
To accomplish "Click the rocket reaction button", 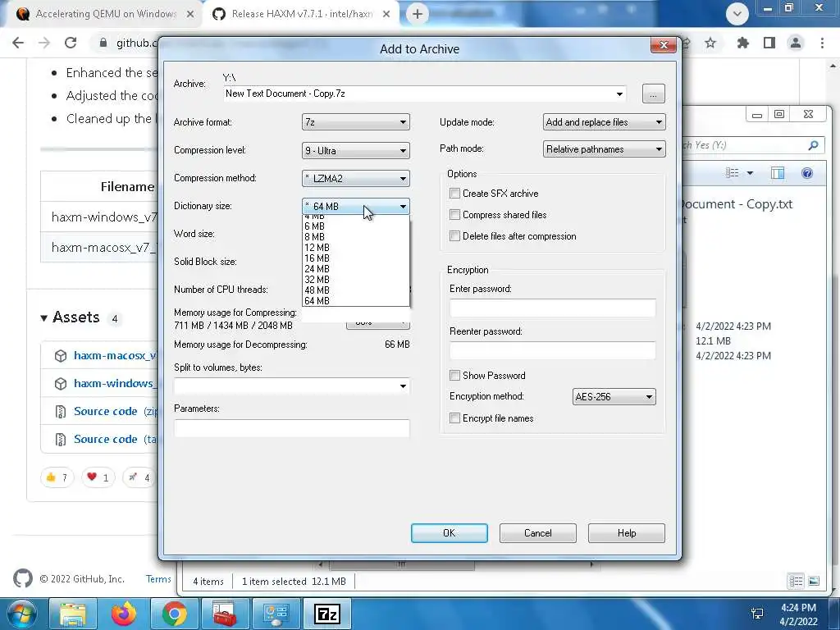I will coord(139,477).
